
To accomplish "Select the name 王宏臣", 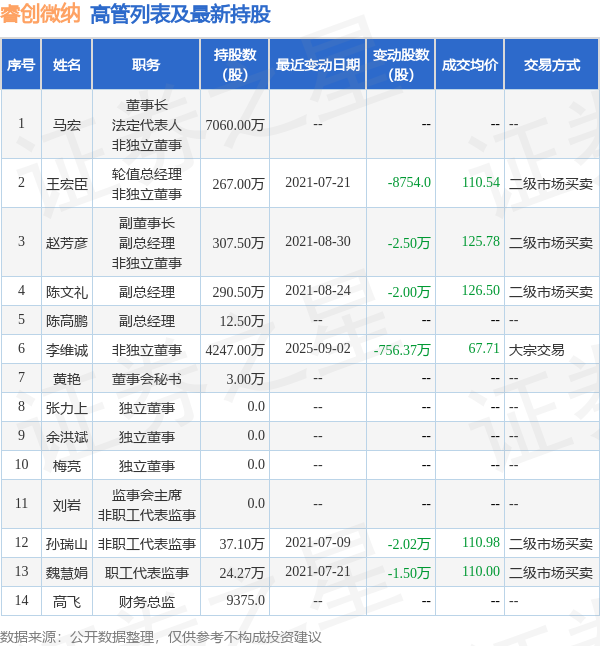I will (66, 183).
